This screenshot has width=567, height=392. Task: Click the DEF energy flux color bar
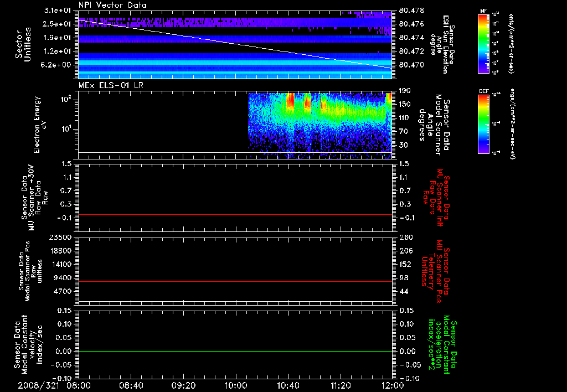pyautogui.click(x=483, y=124)
